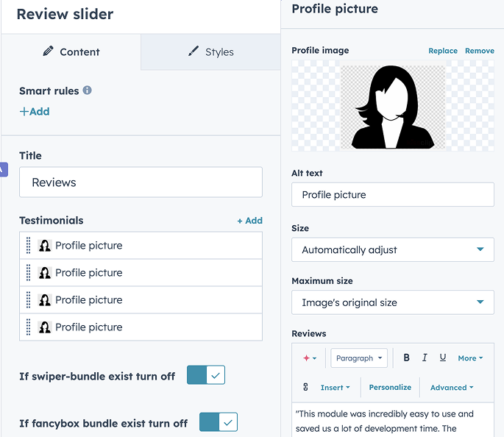The width and height of the screenshot is (504, 437).
Task: Click Replace for the profile image
Action: tap(443, 51)
